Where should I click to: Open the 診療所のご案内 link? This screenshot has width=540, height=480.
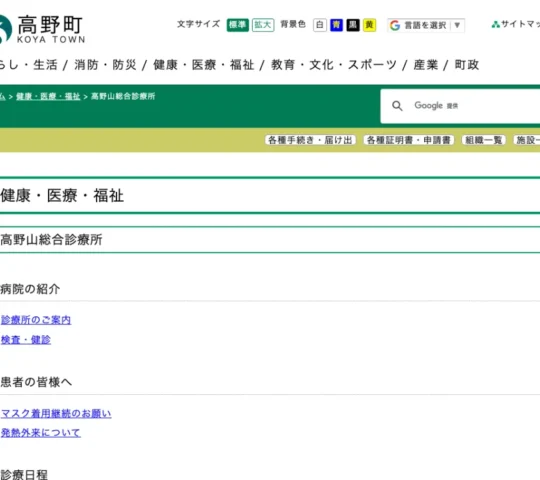click(x=36, y=320)
